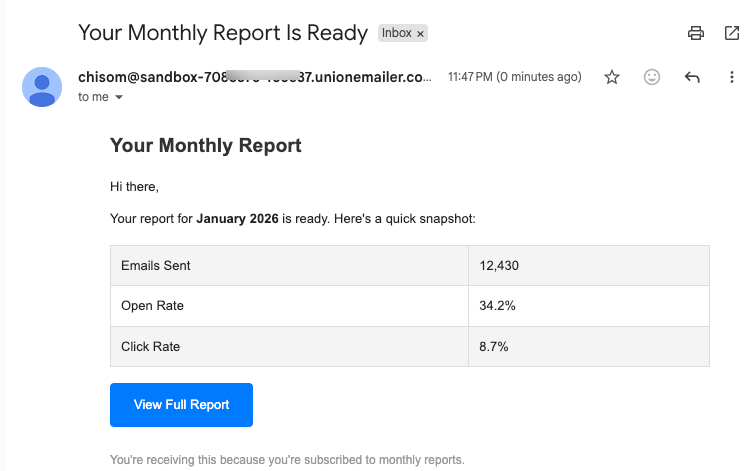Click the 'Your Monthly Report' heading
Screen dimensions: 756x471
point(205,146)
